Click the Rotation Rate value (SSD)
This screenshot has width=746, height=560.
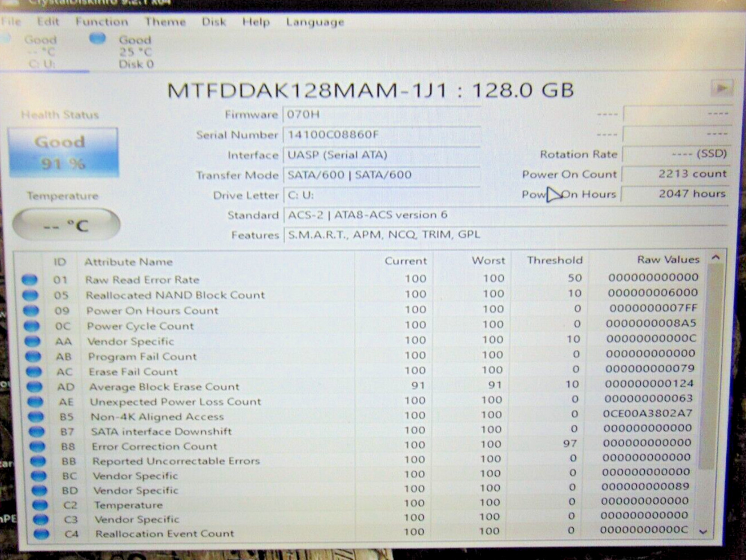676,154
